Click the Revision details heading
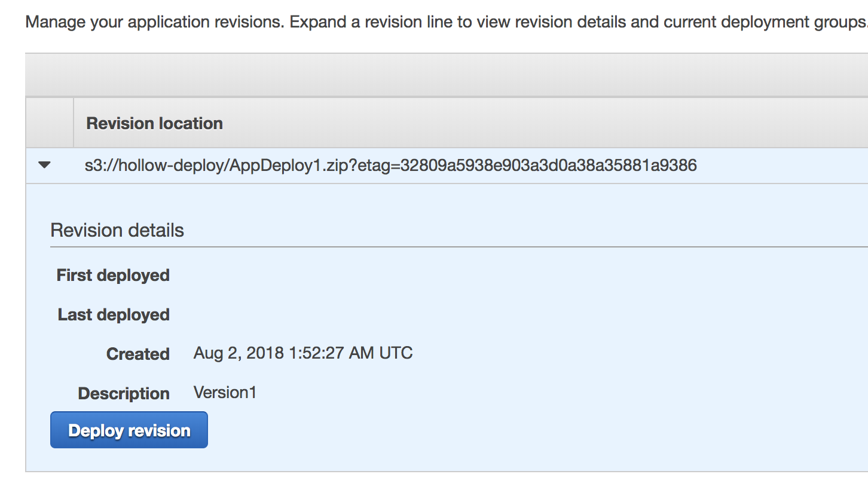This screenshot has width=868, height=477. click(x=117, y=230)
